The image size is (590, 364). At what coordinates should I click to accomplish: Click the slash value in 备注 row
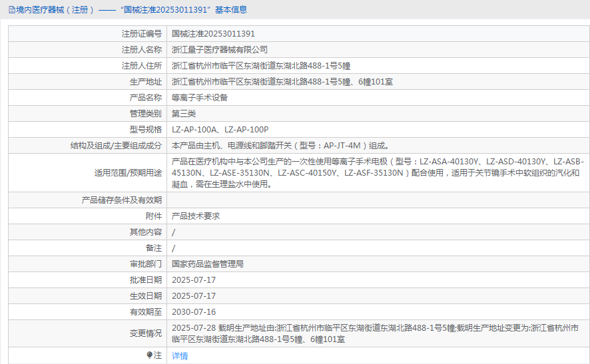click(x=173, y=249)
